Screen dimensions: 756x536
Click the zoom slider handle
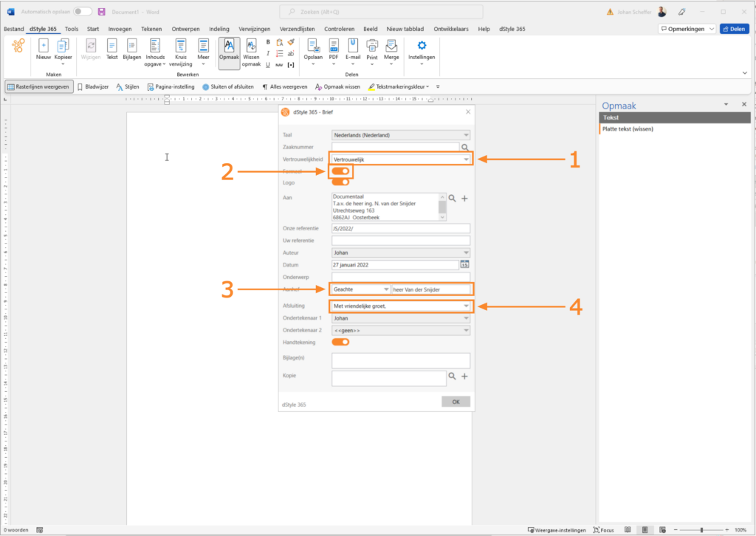(701, 530)
